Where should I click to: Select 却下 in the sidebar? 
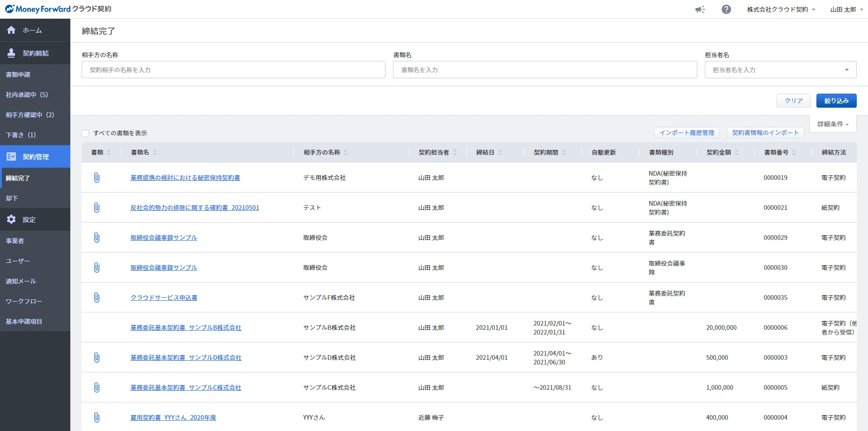[35, 198]
